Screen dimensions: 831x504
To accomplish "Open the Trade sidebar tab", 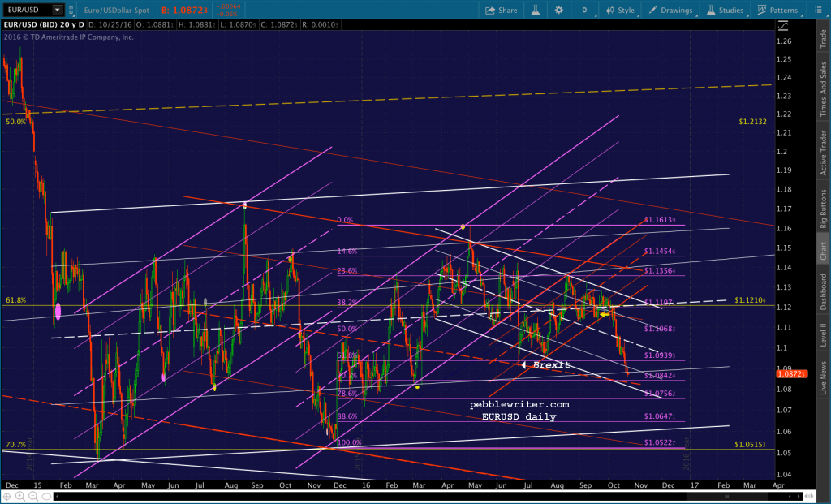I will (824, 39).
